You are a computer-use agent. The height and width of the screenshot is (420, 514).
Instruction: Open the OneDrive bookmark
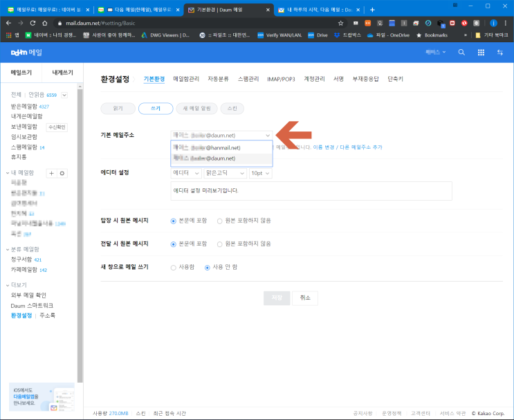coord(388,35)
